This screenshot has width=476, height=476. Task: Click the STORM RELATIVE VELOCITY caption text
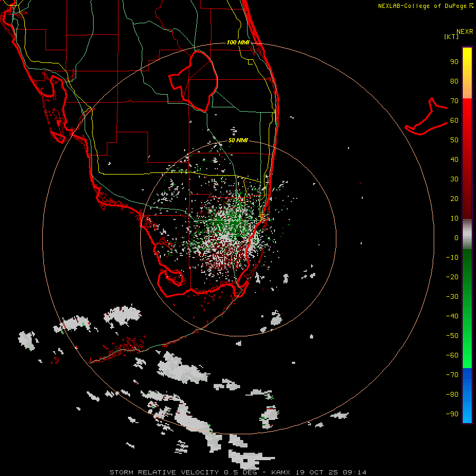[164, 472]
